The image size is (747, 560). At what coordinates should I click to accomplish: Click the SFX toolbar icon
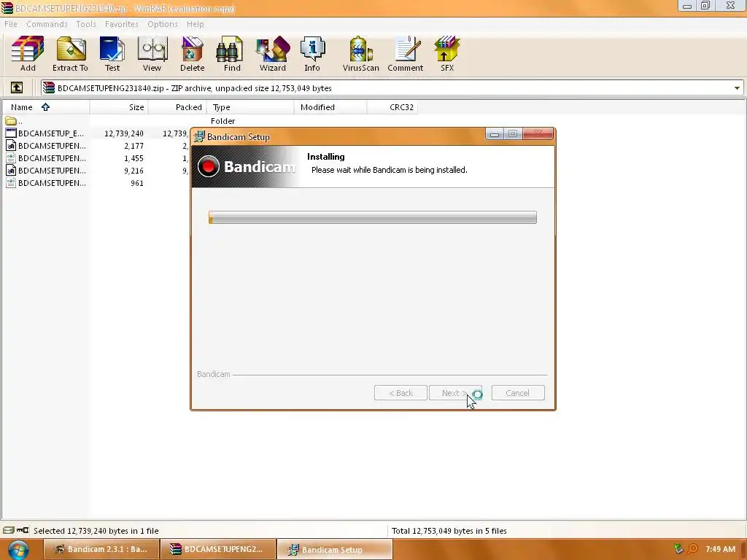(447, 54)
